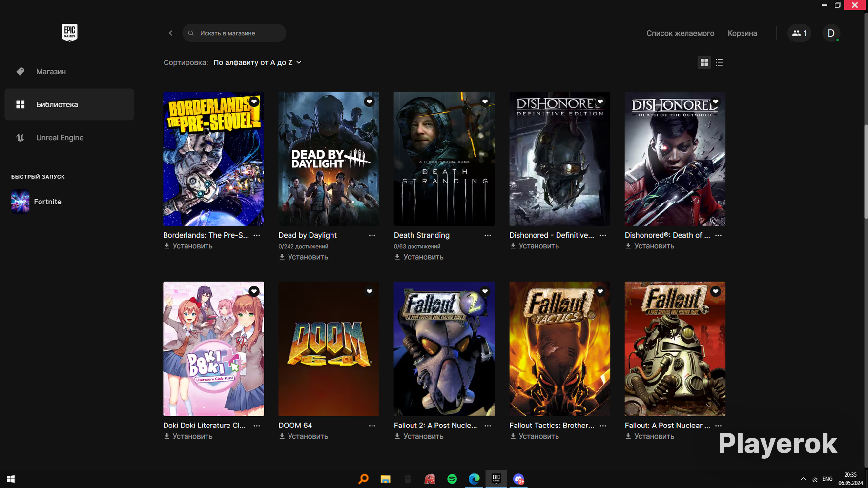
Task: Install Doki Doki Literature Club
Action: (188, 436)
